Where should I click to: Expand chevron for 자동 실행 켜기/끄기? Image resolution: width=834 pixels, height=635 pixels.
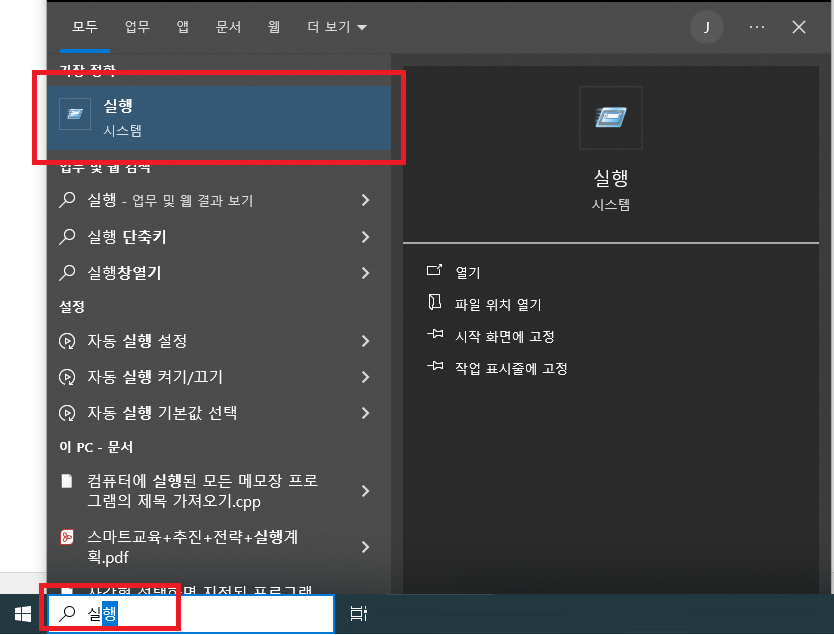tap(365, 377)
